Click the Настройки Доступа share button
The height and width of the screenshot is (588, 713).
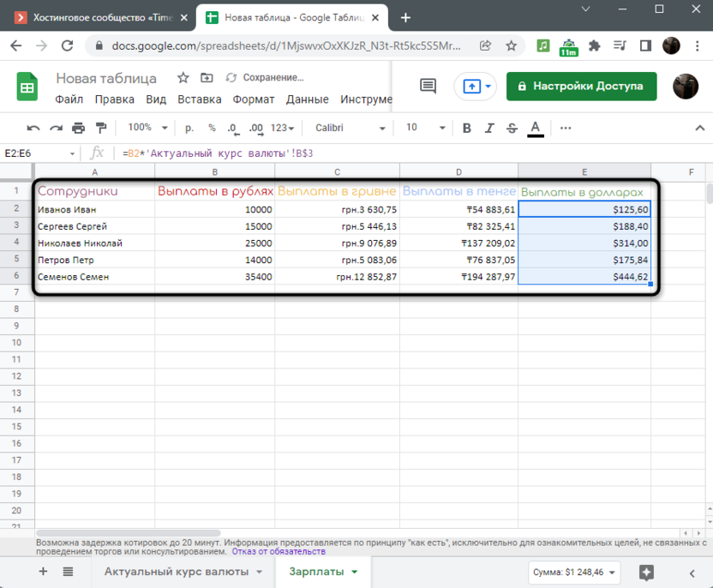coord(582,86)
